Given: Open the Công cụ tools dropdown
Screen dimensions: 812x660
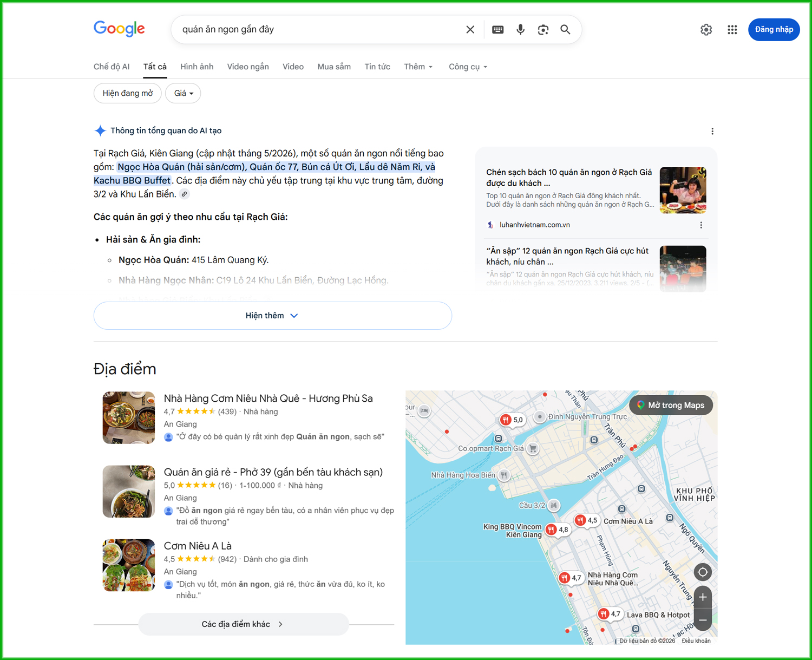Looking at the screenshot, I should click(x=468, y=67).
